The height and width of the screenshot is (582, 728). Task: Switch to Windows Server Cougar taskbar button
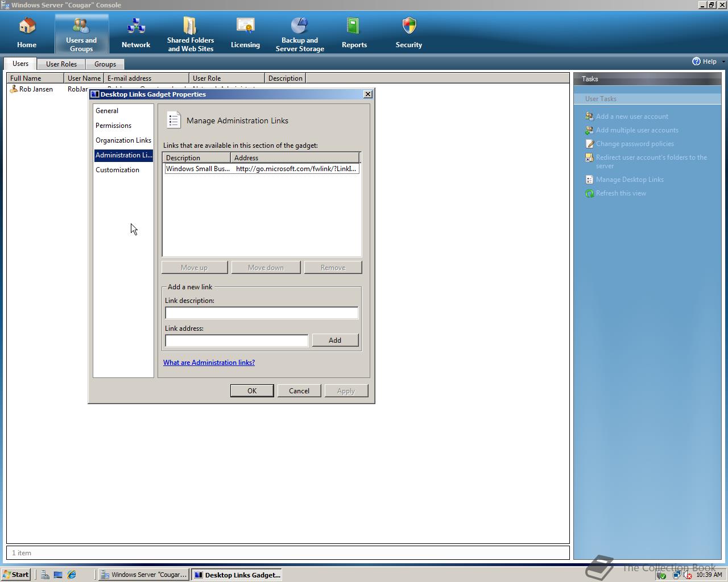(143, 575)
